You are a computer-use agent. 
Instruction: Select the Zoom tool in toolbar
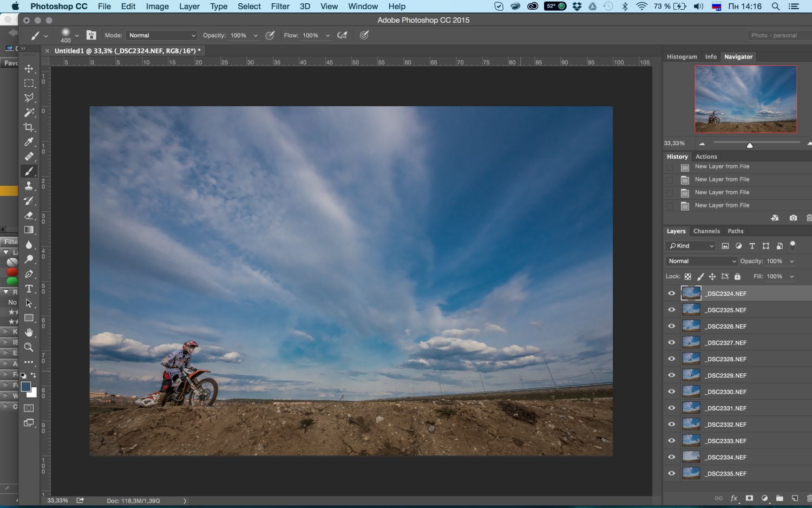click(x=29, y=347)
